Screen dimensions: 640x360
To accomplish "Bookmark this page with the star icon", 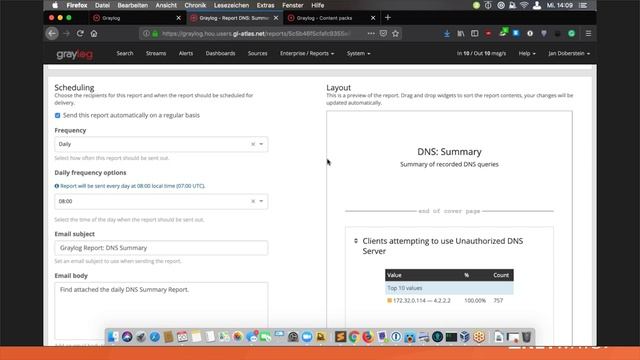I will coord(395,33).
